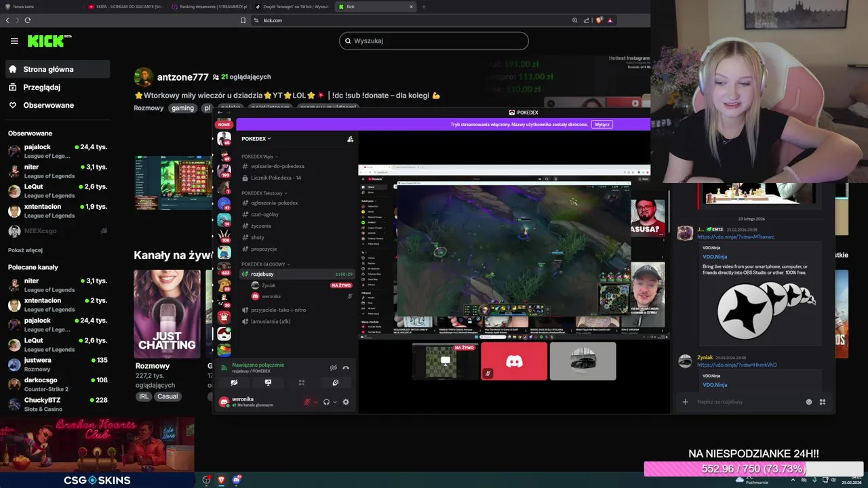
Task: Disable streamer mode with Wyłącz button
Action: point(601,125)
